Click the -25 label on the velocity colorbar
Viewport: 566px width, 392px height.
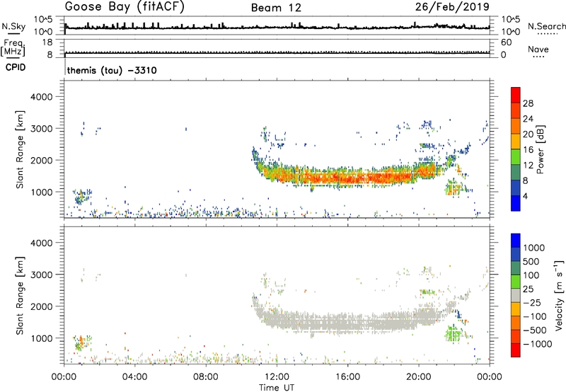click(x=532, y=302)
